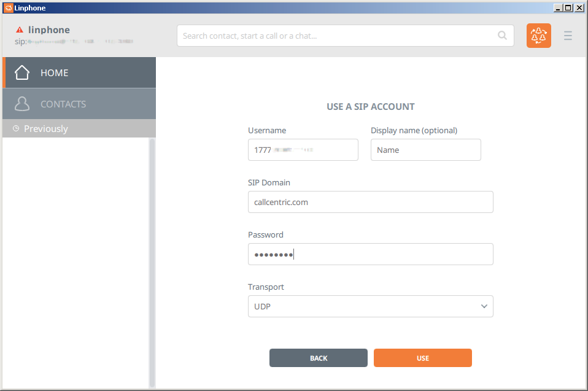Click the Linphone icon in the title bar
588x391 pixels.
click(8, 8)
